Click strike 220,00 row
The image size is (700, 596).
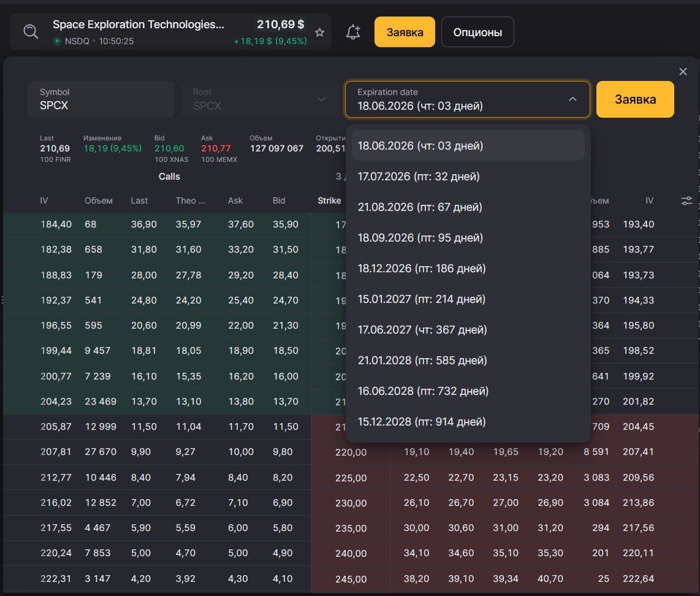[351, 453]
